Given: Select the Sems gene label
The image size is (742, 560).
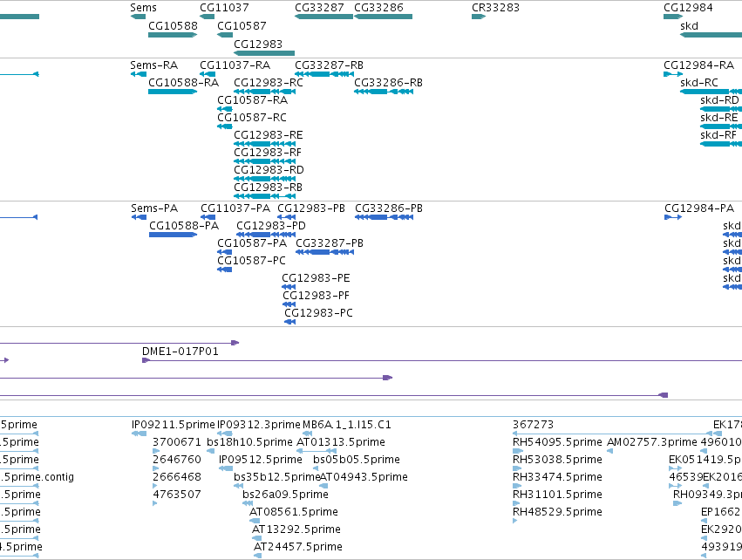Looking at the screenshot, I should (x=143, y=8).
